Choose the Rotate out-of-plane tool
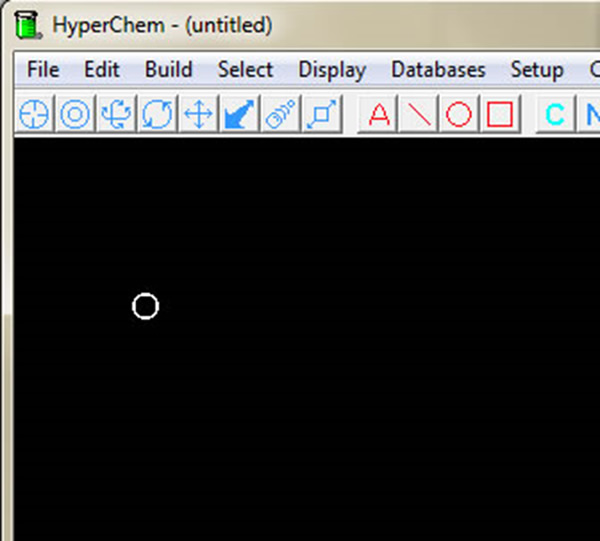The height and width of the screenshot is (541, 600). [116, 115]
